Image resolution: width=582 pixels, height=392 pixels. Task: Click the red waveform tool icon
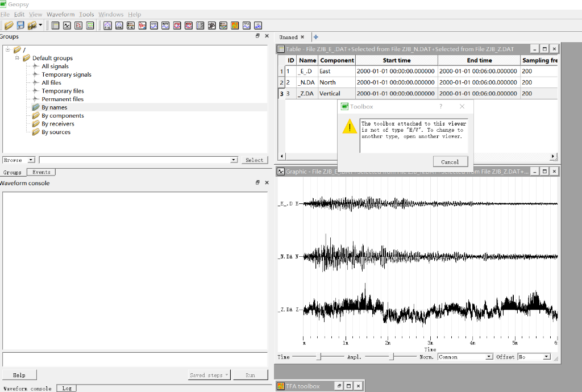[x=142, y=26]
